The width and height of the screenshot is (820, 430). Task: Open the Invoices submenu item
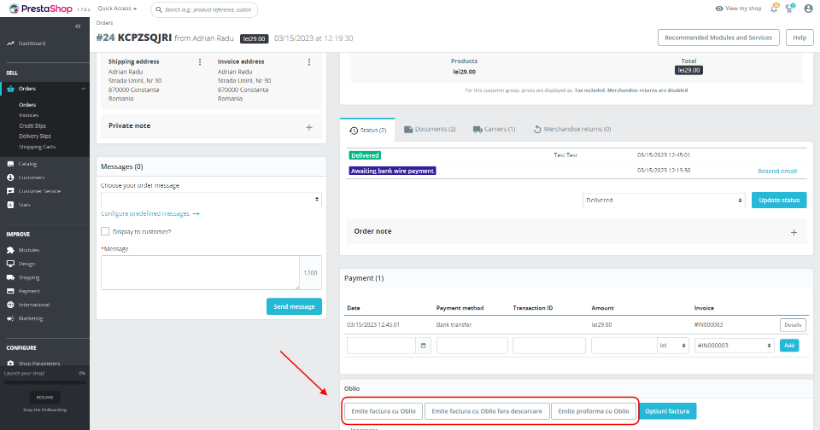point(29,115)
